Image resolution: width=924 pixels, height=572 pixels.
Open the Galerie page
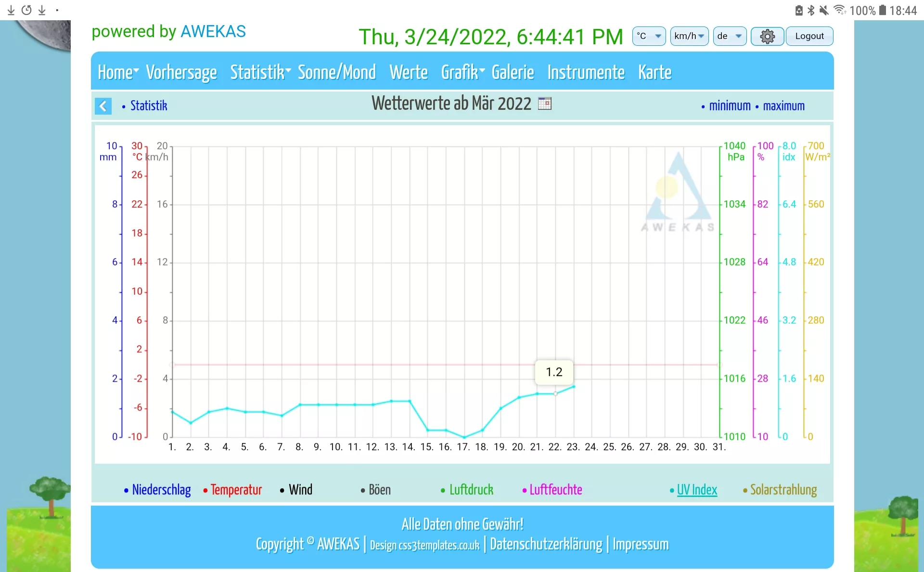pos(513,72)
